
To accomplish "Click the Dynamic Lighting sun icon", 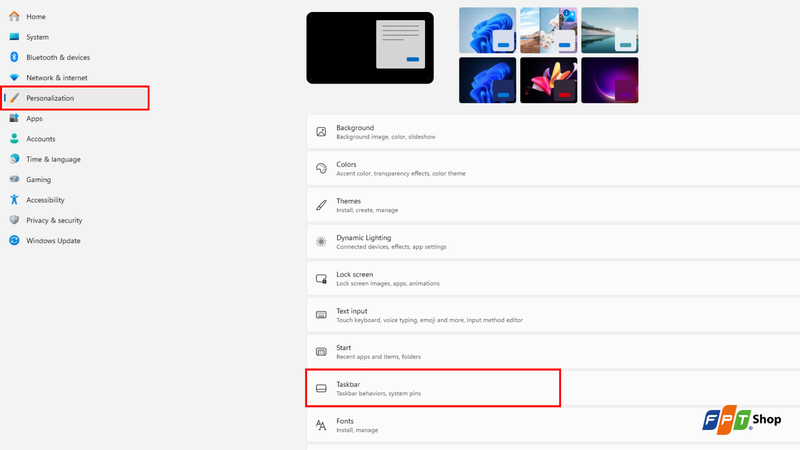I will [x=321, y=242].
